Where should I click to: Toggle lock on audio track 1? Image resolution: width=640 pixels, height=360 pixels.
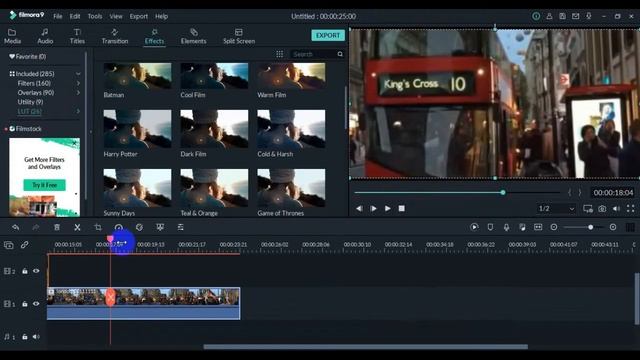(x=25, y=337)
